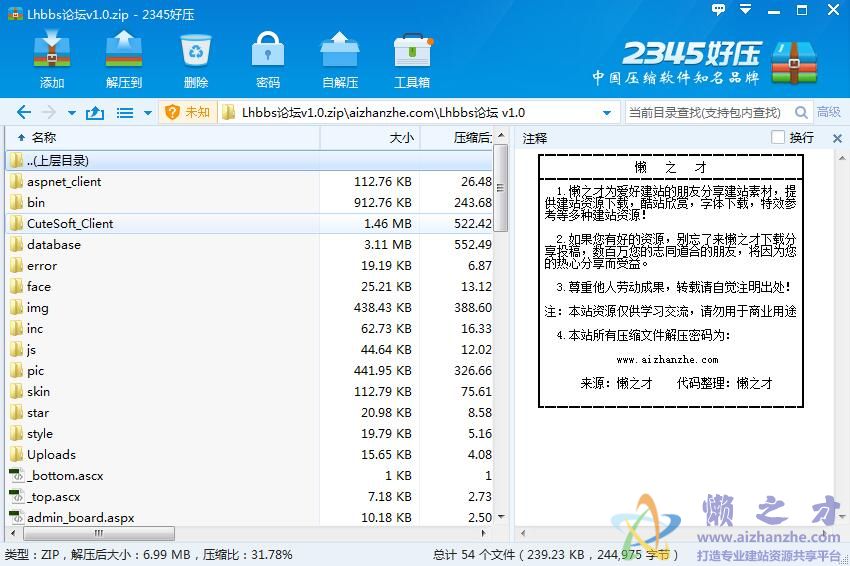Select the Uploads folder

click(x=249, y=454)
